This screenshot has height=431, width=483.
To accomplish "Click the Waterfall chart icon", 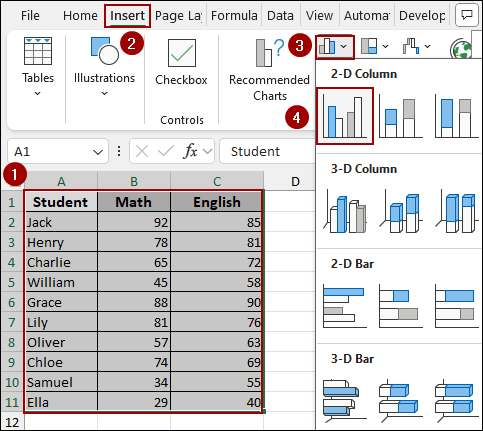I will pyautogui.click(x=411, y=46).
